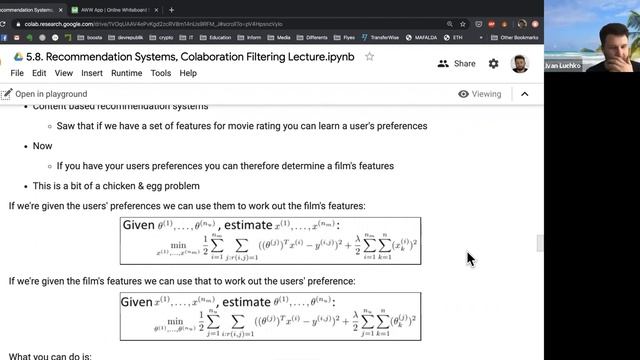Open the Gmail bookmark icon
The width and height of the screenshot is (640, 360).
point(16,38)
